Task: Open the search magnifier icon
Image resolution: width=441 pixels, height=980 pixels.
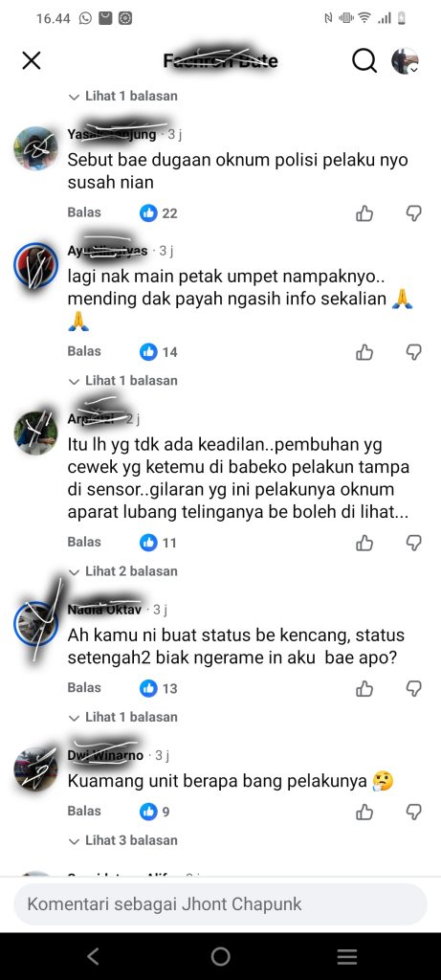Action: coord(364,60)
